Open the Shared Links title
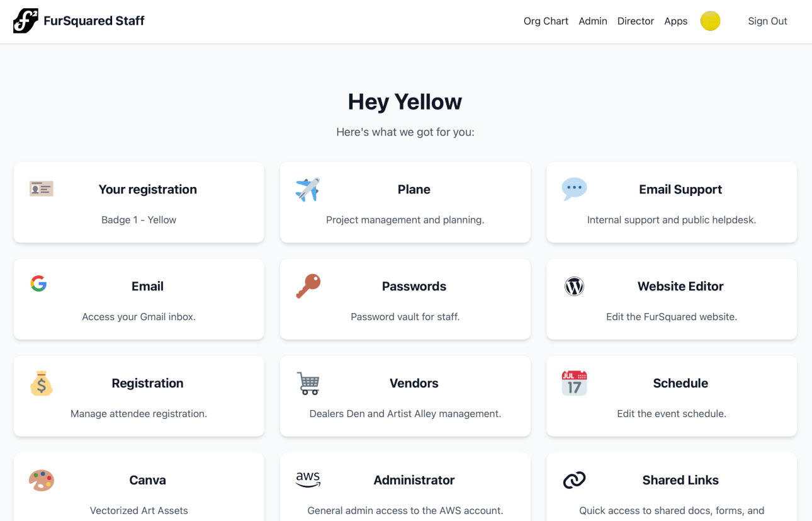Viewport: 812px width, 521px height. (x=680, y=480)
